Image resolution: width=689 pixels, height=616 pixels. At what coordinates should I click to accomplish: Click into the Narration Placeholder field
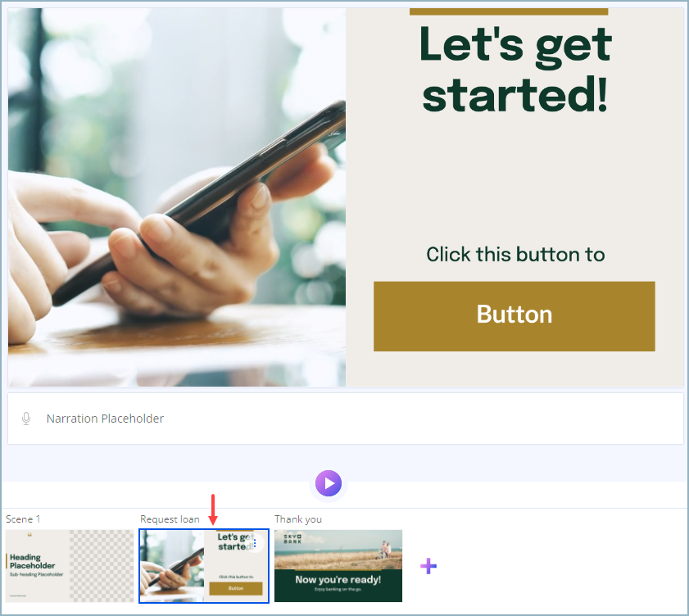pos(346,419)
